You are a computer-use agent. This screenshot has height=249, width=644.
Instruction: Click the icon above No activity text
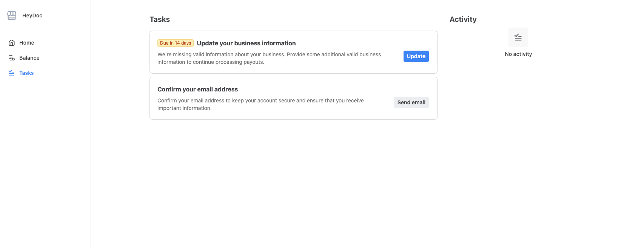[x=518, y=37]
